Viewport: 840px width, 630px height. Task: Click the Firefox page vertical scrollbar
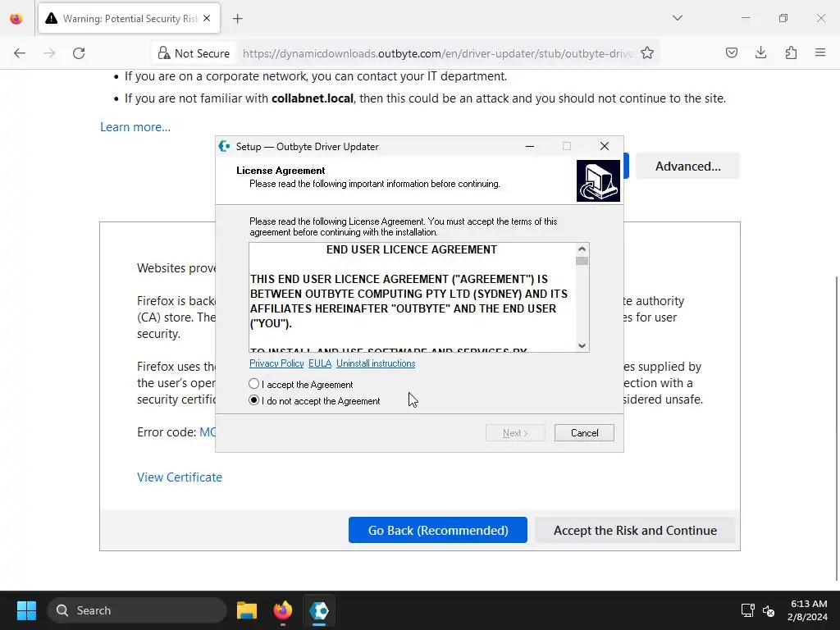pyautogui.click(x=836, y=427)
